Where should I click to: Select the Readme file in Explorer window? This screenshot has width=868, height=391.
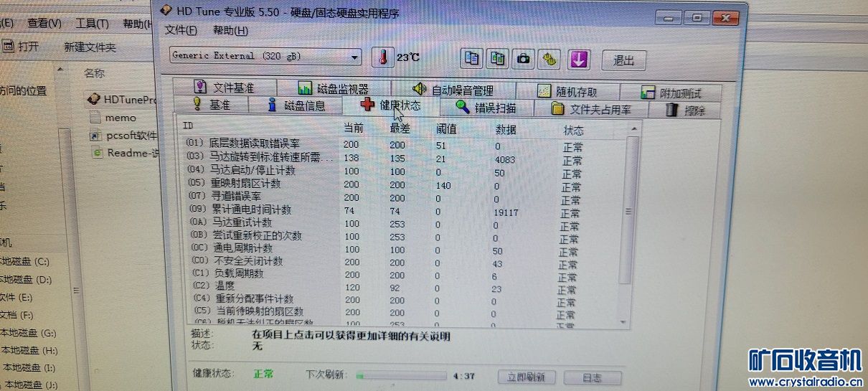(123, 152)
